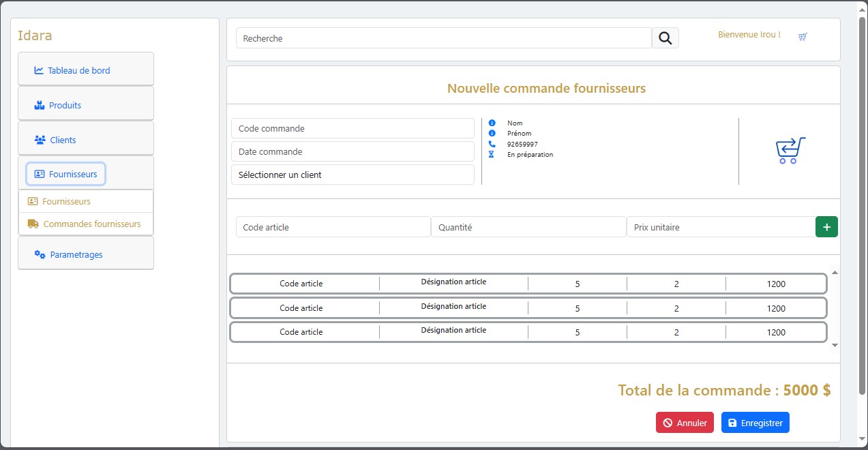Open the Commandes fournisseurs submenu entry
Screen dimensions: 868x450
(x=91, y=224)
